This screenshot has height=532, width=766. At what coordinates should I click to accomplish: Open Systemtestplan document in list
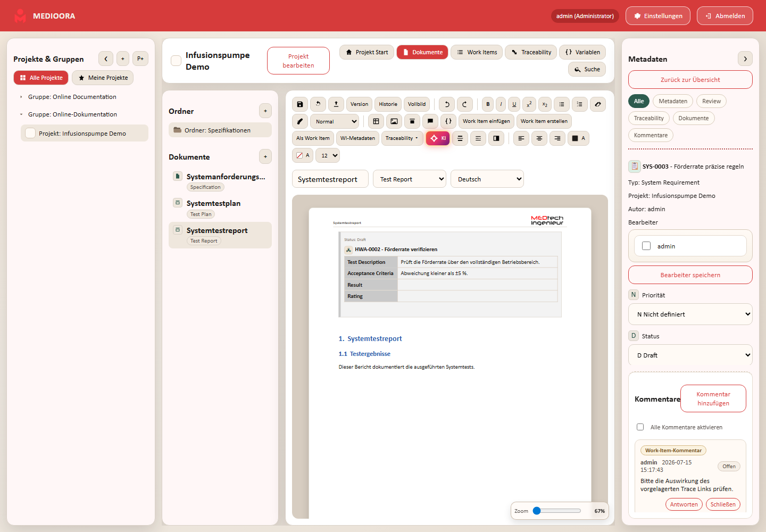click(220, 208)
